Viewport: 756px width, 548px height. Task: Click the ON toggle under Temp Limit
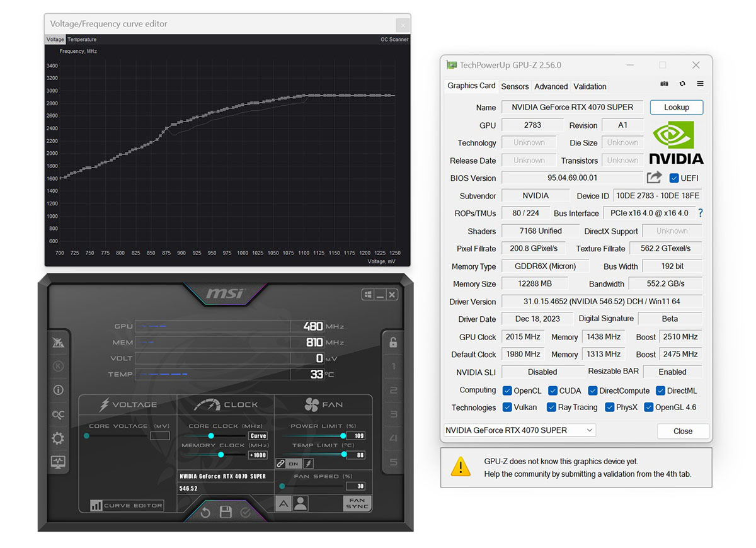(x=294, y=464)
